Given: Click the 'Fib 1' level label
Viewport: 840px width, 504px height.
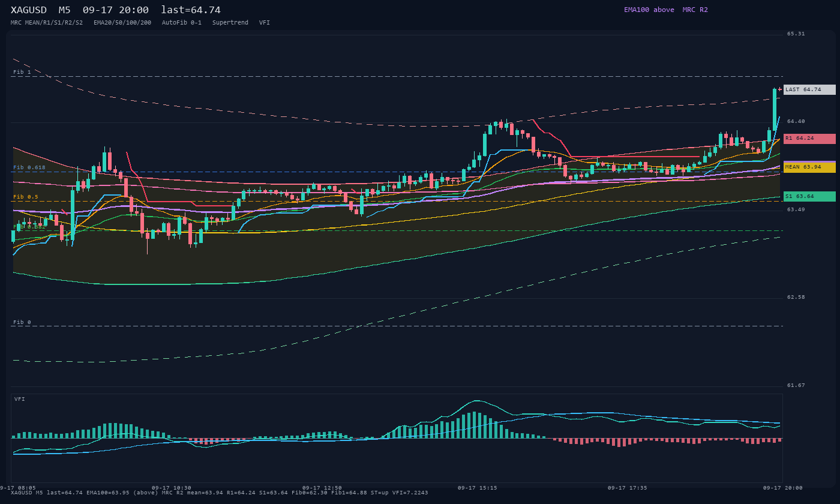Looking at the screenshot, I should 22,72.
